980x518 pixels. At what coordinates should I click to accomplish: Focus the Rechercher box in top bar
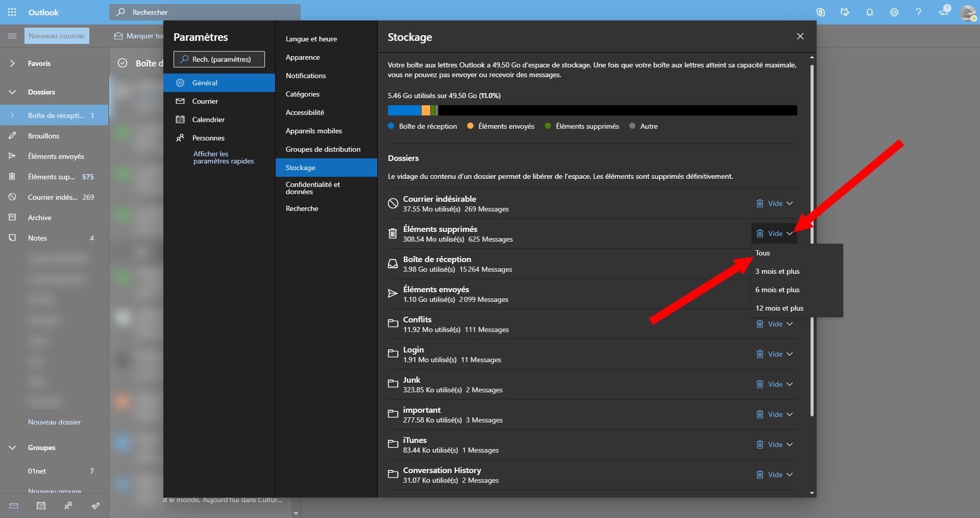coord(205,12)
